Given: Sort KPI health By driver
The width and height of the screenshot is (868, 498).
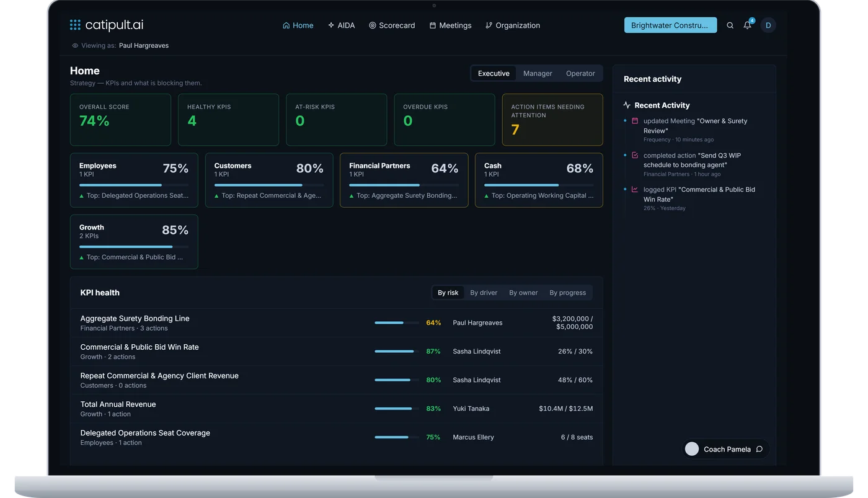Looking at the screenshot, I should point(484,293).
